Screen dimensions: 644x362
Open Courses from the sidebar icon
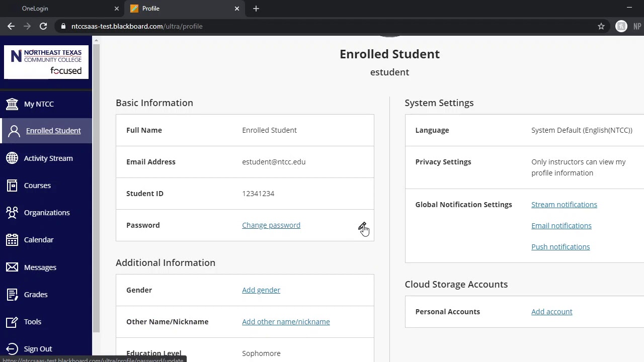[x=12, y=186]
